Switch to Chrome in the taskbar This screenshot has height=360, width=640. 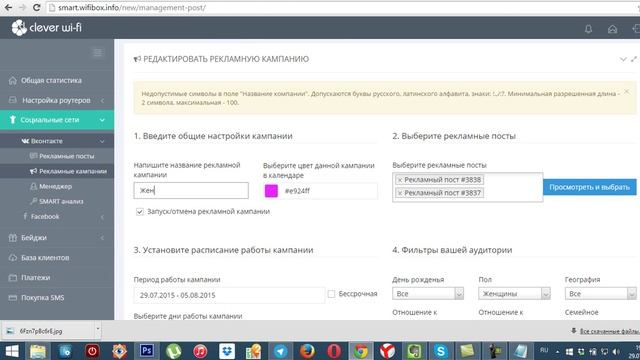360,351
